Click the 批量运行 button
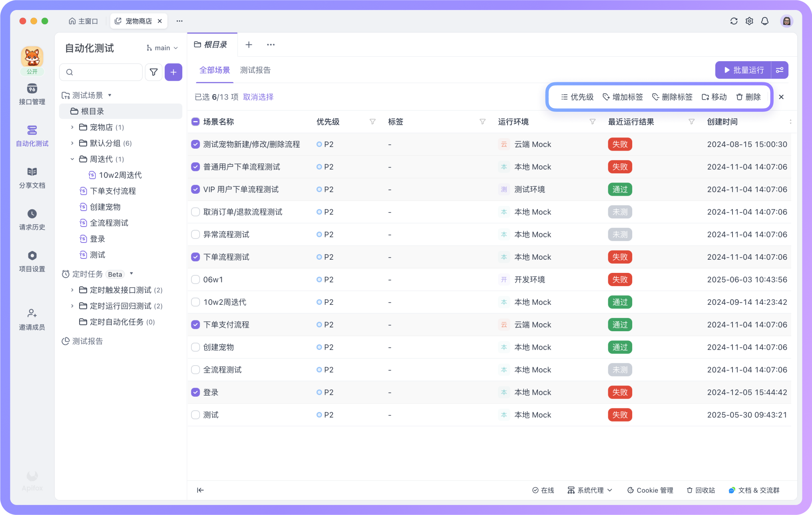The width and height of the screenshot is (812, 515). pyautogui.click(x=743, y=70)
